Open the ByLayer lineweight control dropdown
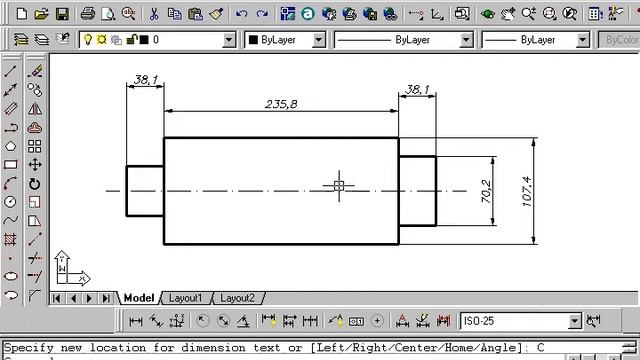 583,40
